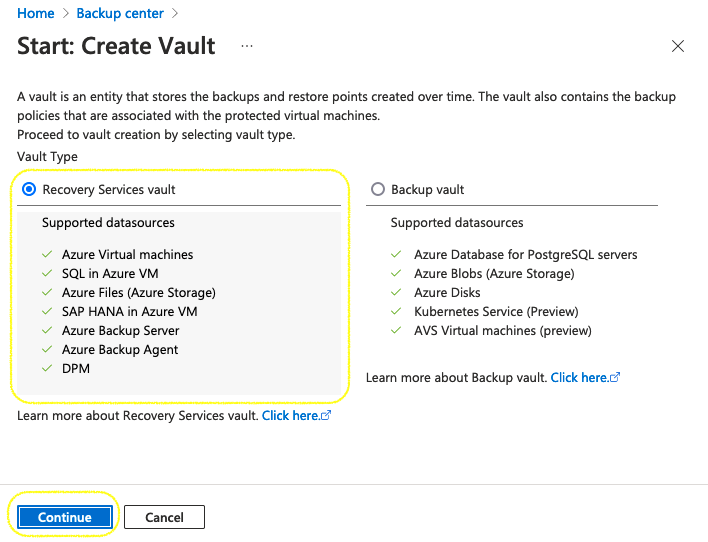The image size is (708, 542).
Task: Click the 'Kubernetes Service (Preview)' text
Action: tap(496, 312)
